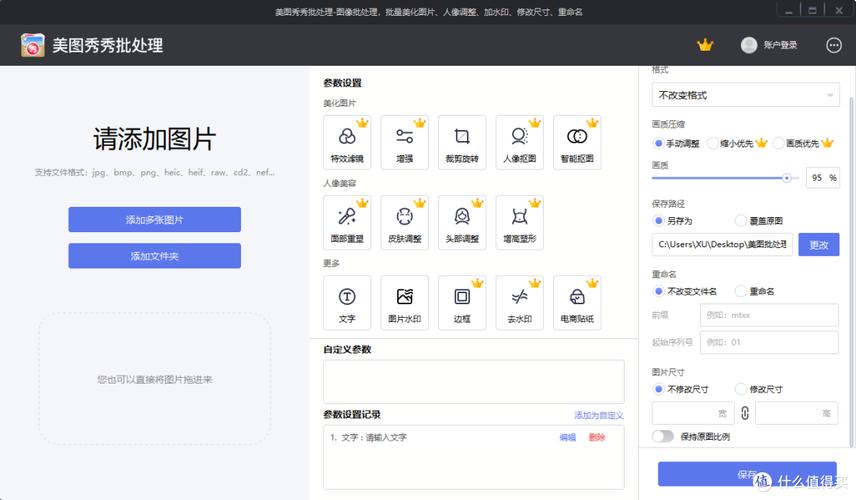Select 手动调整 quality compression option
This screenshot has height=500, width=856.
[676, 144]
